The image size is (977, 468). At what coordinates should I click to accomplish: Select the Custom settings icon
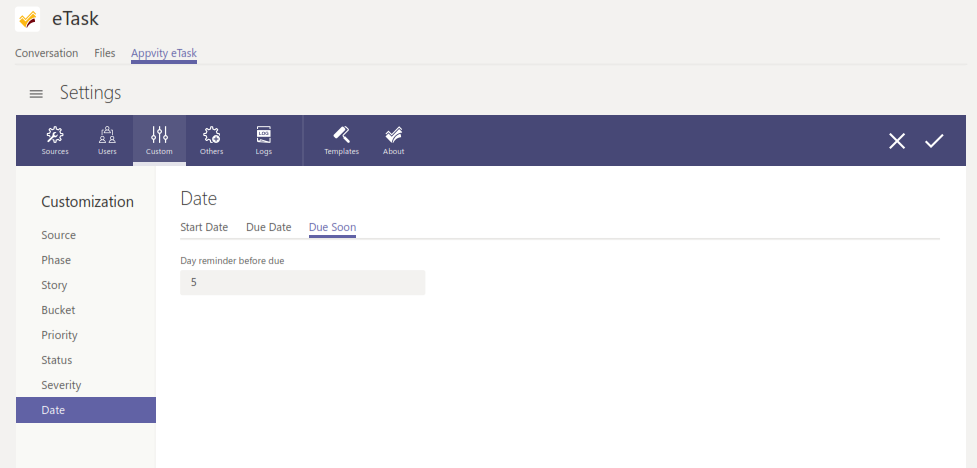(159, 140)
